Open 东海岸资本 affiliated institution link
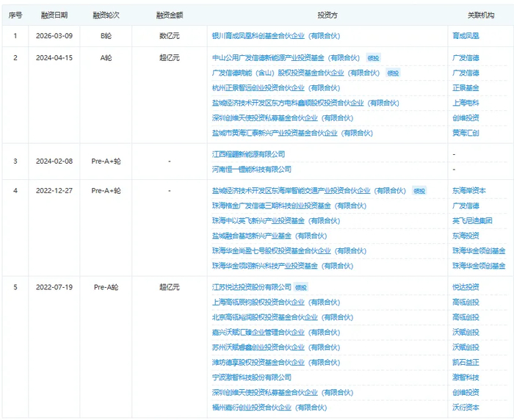The width and height of the screenshot is (514, 420). pyautogui.click(x=469, y=191)
